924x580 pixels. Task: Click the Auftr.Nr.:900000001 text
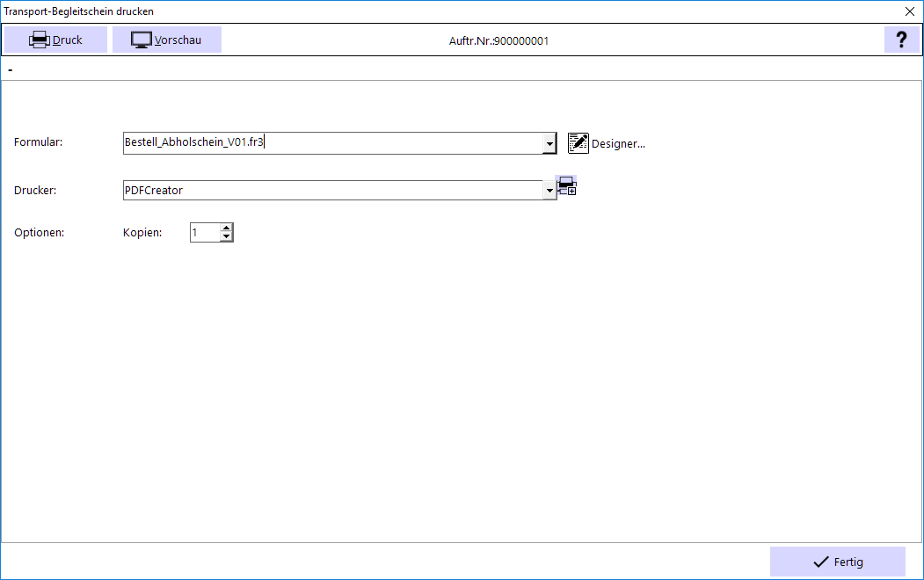(x=498, y=40)
